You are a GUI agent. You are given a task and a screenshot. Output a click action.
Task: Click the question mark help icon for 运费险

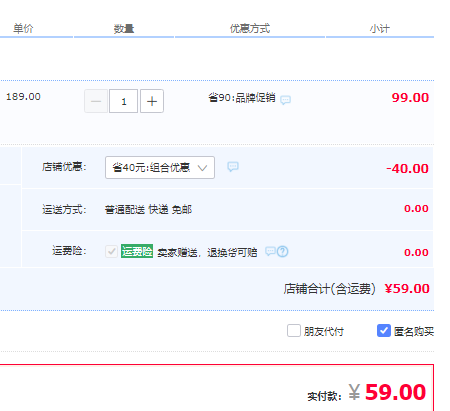[x=283, y=251]
